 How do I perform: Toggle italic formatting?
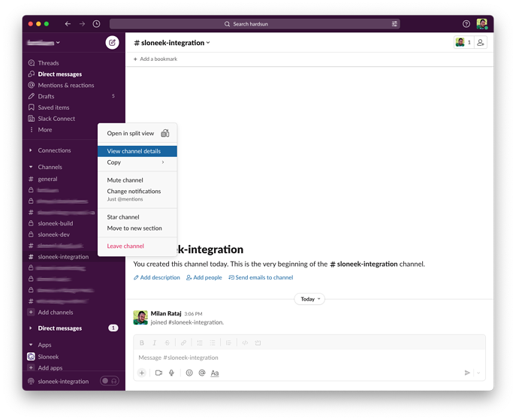[154, 343]
